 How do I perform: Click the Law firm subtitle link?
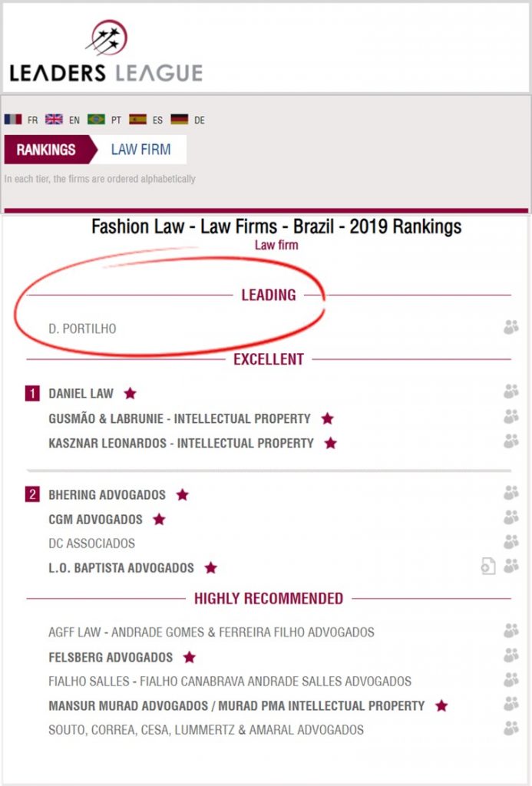[276, 245]
